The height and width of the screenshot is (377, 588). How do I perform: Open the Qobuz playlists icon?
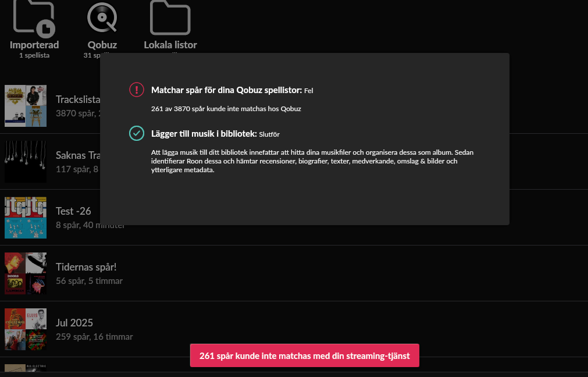point(102,17)
